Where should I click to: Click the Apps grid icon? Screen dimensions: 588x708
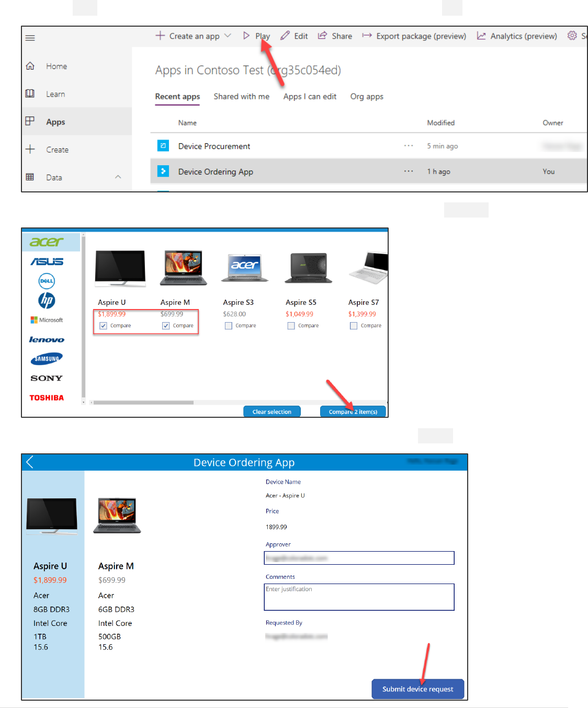pos(30,121)
